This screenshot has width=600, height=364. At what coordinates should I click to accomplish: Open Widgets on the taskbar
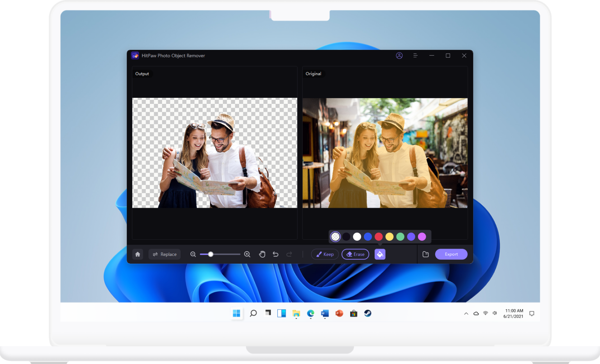tap(282, 313)
